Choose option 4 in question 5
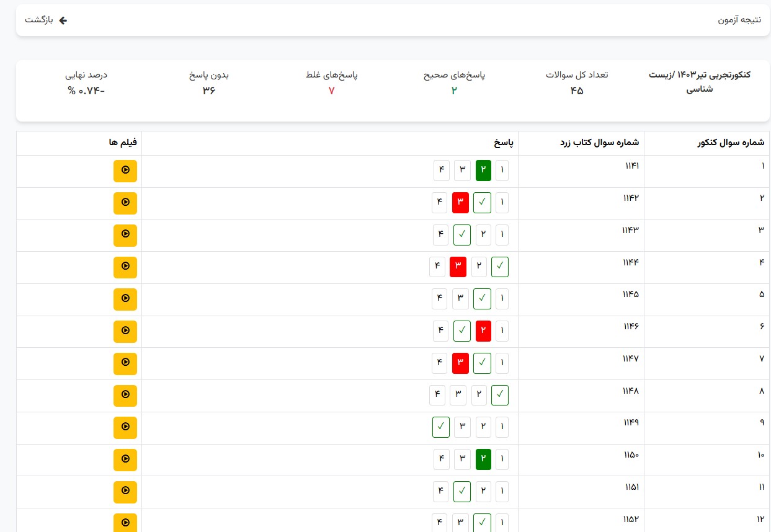 tap(440, 299)
